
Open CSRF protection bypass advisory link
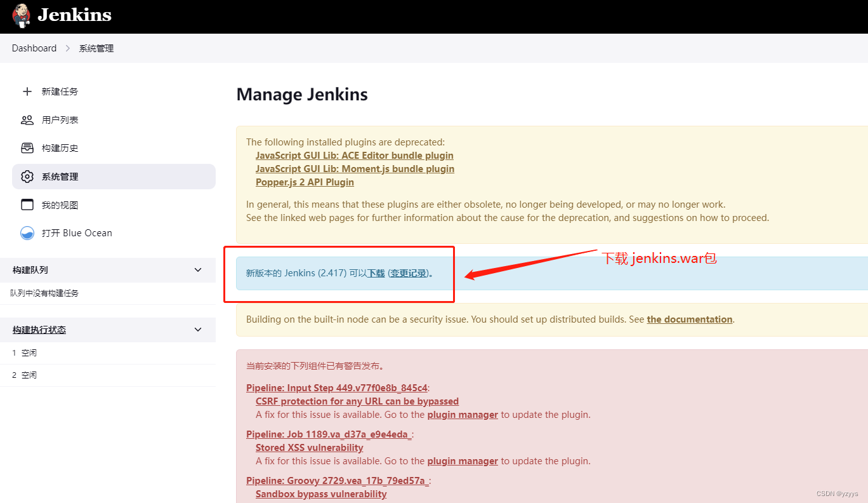[x=357, y=401]
